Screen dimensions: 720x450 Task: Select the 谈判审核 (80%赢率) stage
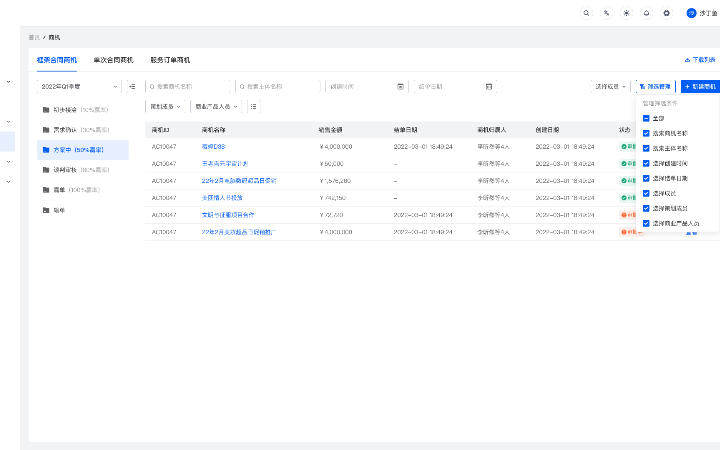83,170
